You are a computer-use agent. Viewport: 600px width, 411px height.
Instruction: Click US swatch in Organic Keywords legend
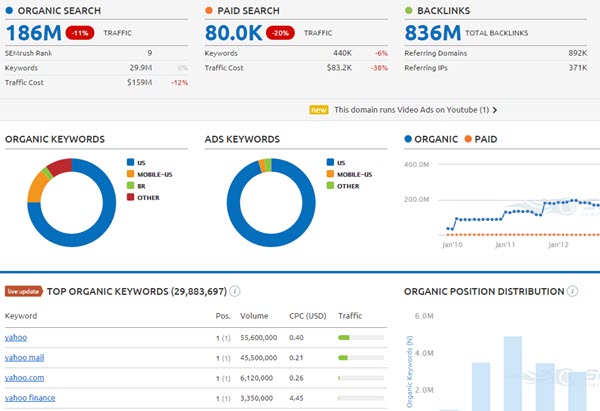click(130, 162)
